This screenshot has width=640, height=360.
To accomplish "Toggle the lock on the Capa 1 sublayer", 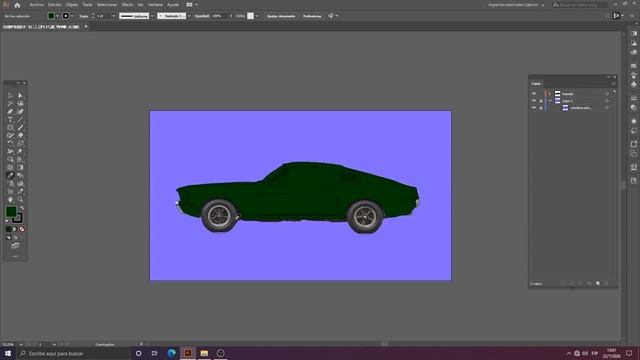I will (x=541, y=108).
